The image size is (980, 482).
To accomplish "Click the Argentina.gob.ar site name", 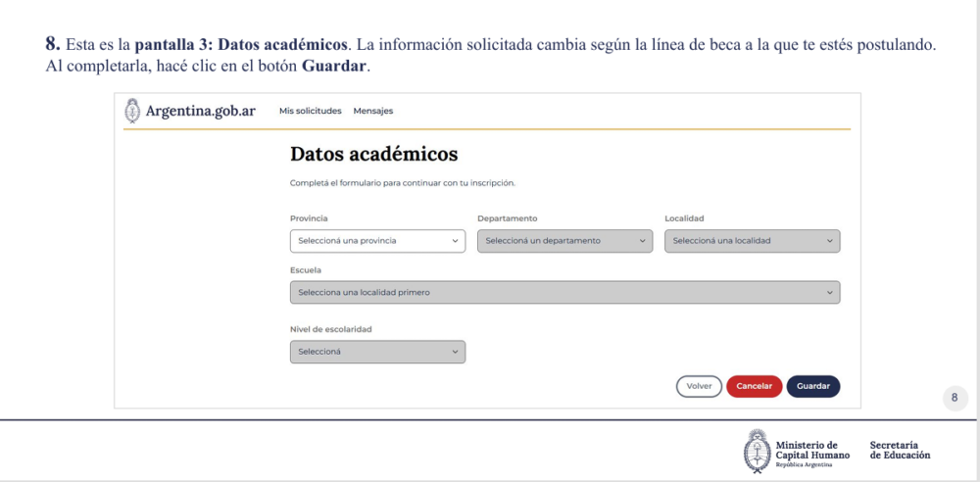I will [200, 111].
